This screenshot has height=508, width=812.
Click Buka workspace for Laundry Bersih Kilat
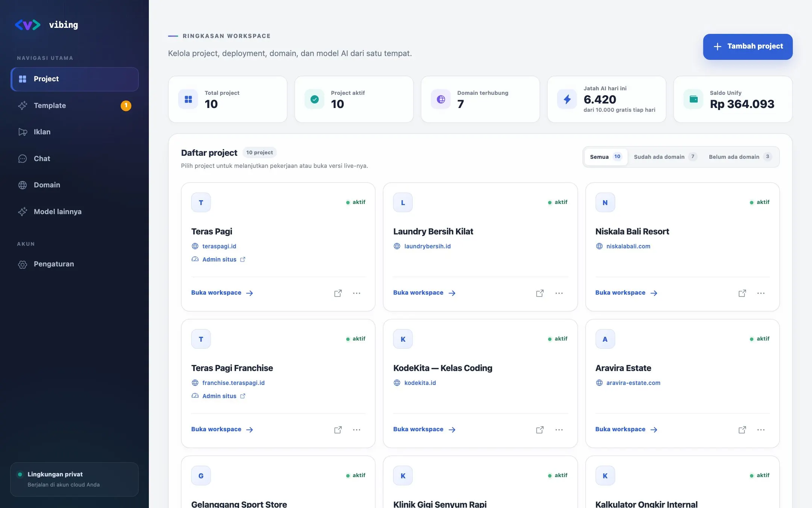click(424, 293)
